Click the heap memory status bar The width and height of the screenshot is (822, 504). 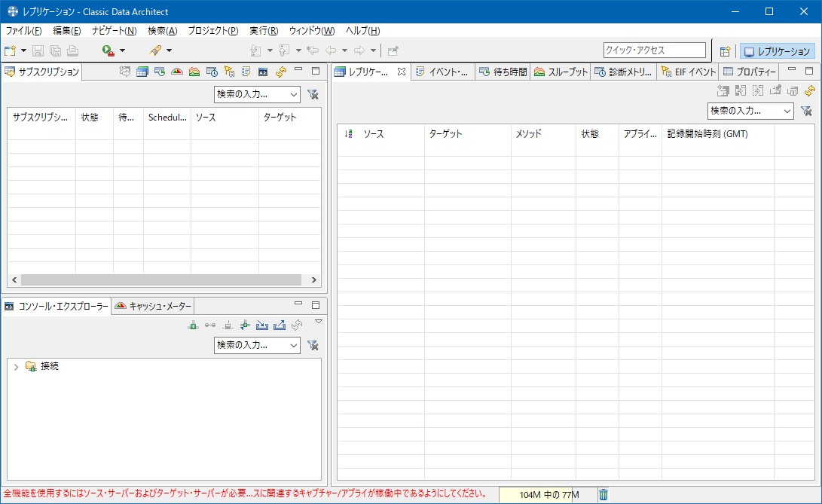click(548, 494)
